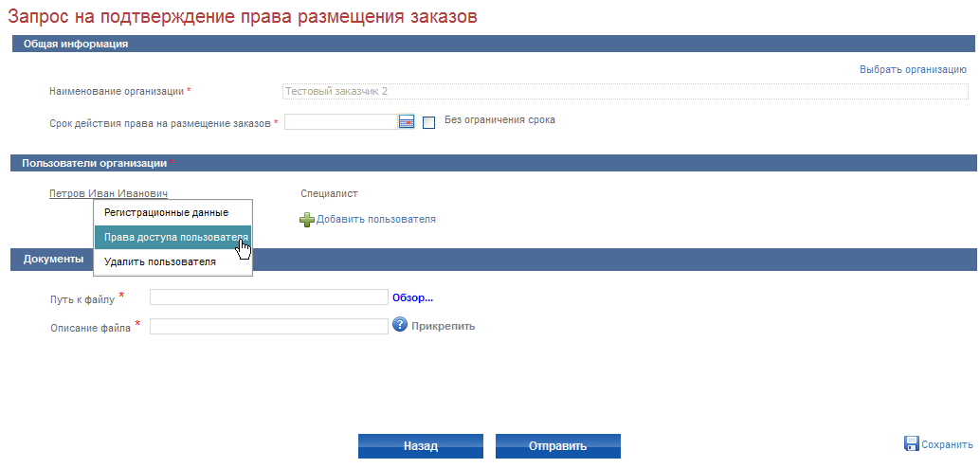Click the 'Добавить пользователя' link
The width and height of the screenshot is (980, 468).
click(375, 220)
